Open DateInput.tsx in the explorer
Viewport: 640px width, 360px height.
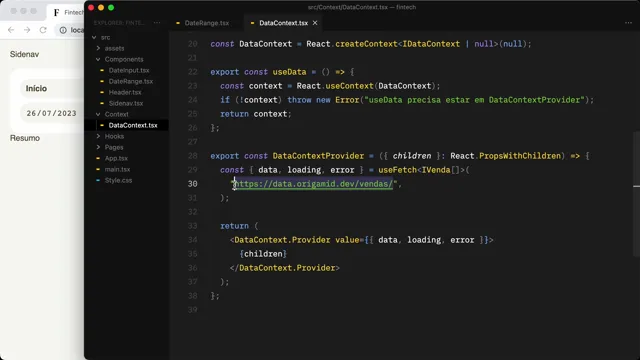129,70
